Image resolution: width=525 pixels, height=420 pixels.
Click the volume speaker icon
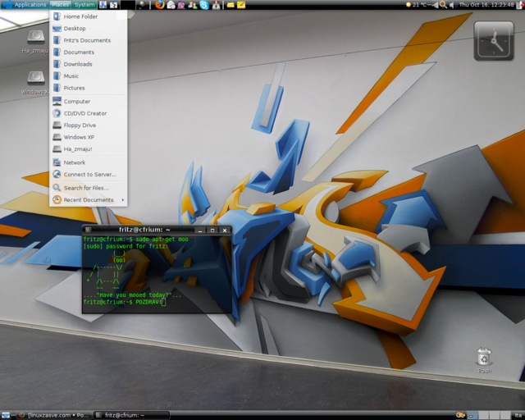coord(452,5)
